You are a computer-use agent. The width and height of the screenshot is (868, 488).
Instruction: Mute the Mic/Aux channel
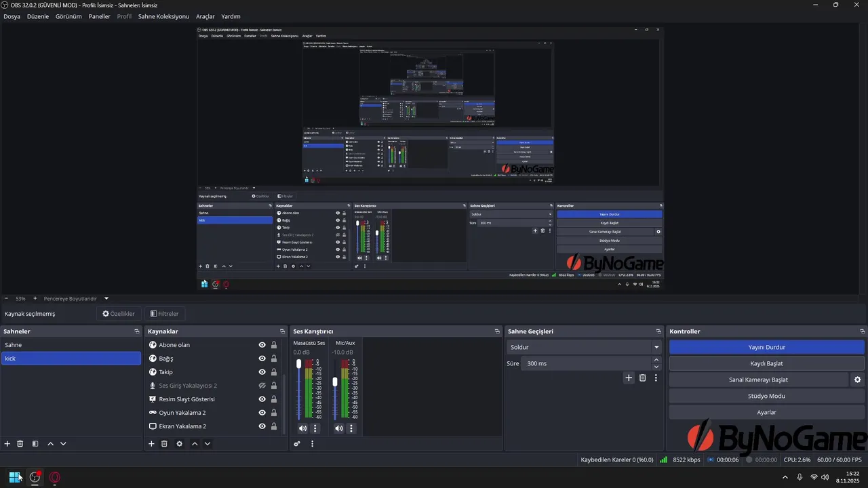click(x=338, y=428)
